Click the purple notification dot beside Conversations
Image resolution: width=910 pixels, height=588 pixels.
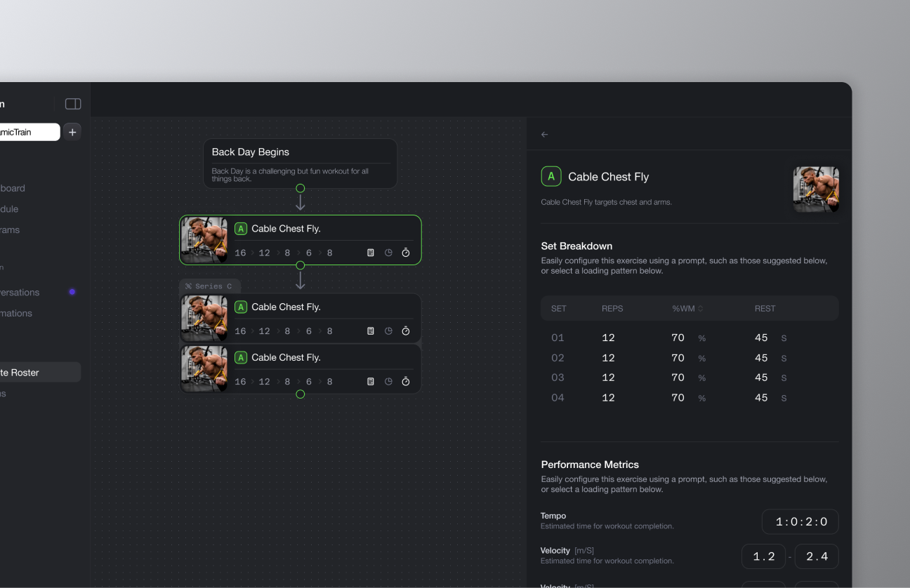coord(72,292)
